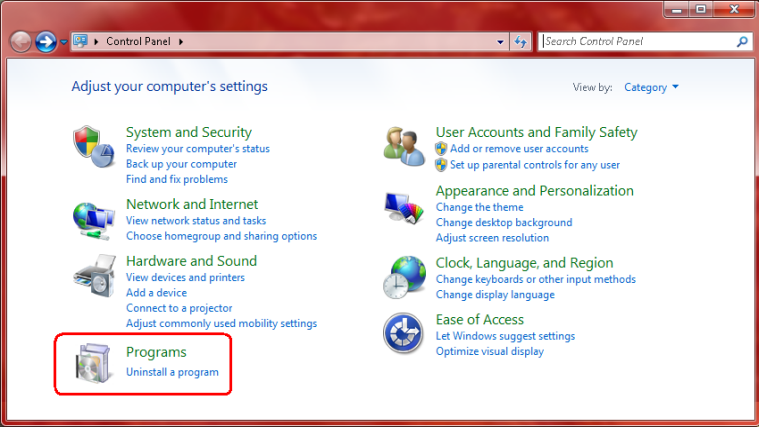Viewport: 759px width, 427px height.
Task: Click the Control Panel icon in address bar
Action: pyautogui.click(x=80, y=41)
